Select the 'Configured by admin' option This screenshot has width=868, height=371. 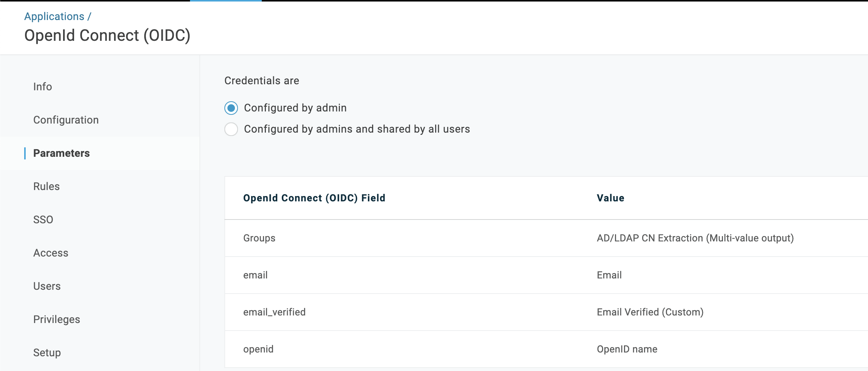tap(231, 108)
